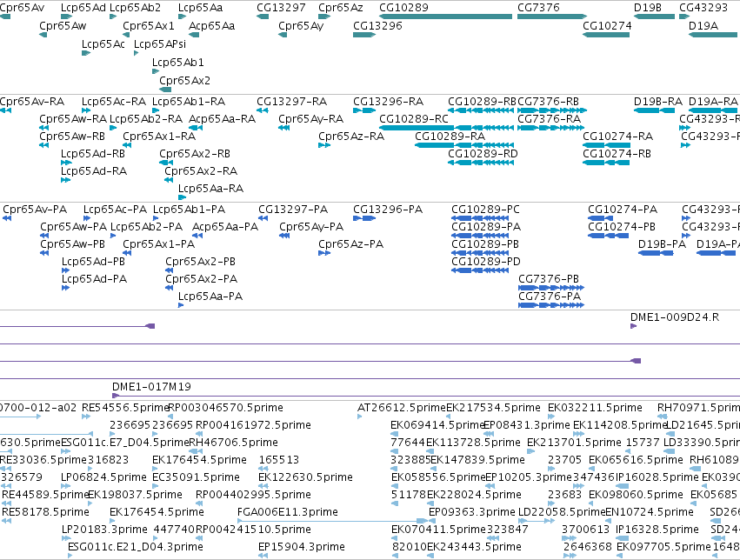Click the CG13296 gene label
Screen dimensions: 740x560
[377, 25]
